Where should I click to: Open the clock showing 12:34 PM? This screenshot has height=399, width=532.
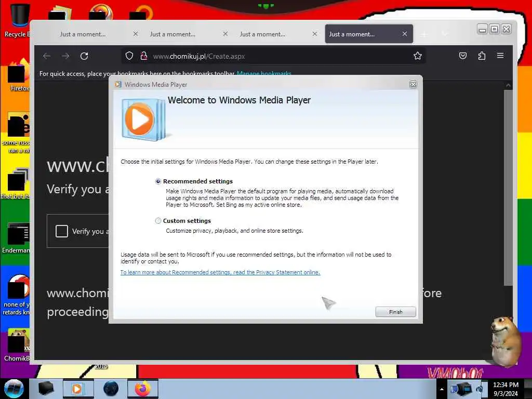tap(506, 389)
